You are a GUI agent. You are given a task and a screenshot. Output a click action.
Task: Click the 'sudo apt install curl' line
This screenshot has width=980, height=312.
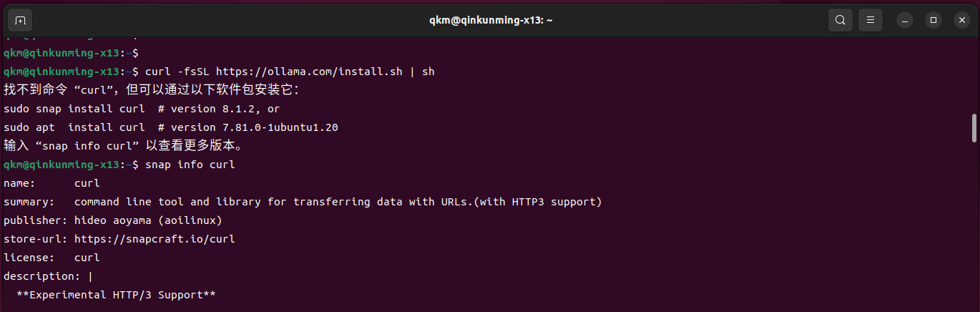[x=171, y=127]
